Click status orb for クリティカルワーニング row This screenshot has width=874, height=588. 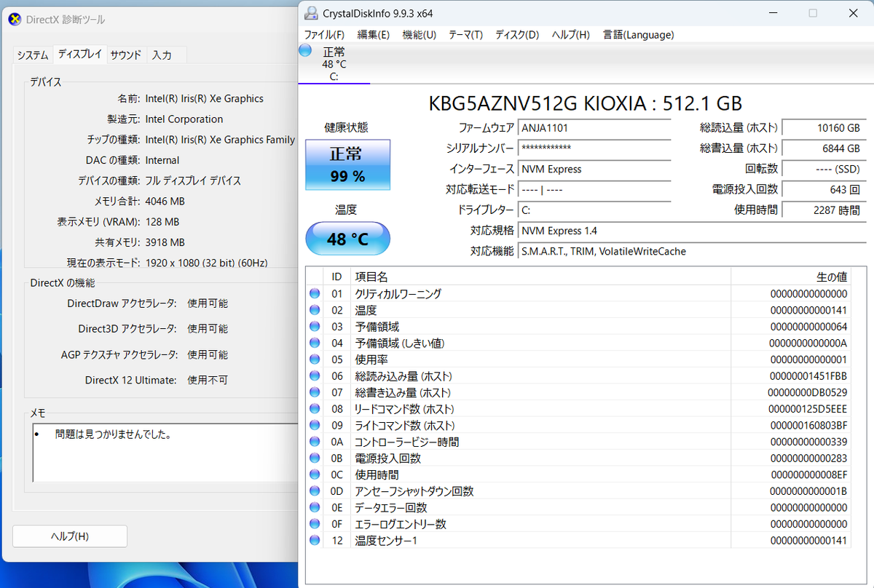(x=315, y=294)
